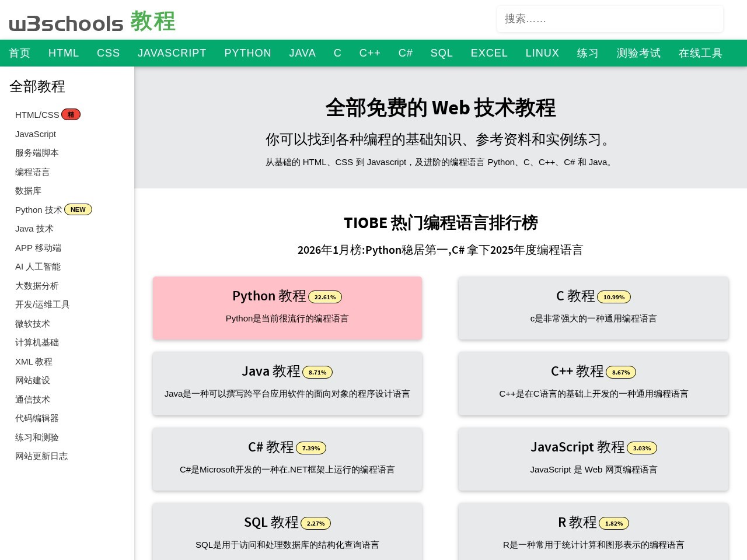Click the NEW badge beside Python 技术
Viewport: 747px width, 560px height.
(x=78, y=209)
